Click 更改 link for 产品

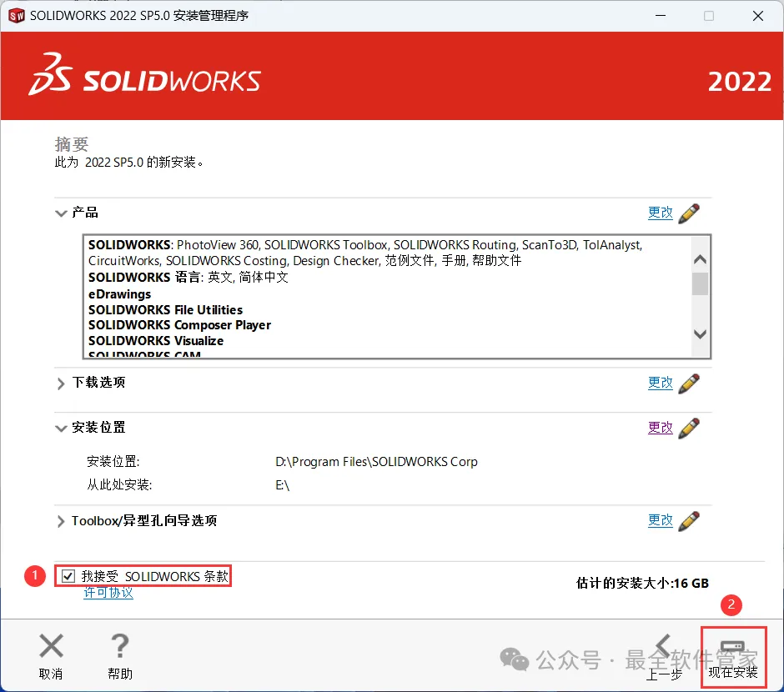(x=661, y=213)
